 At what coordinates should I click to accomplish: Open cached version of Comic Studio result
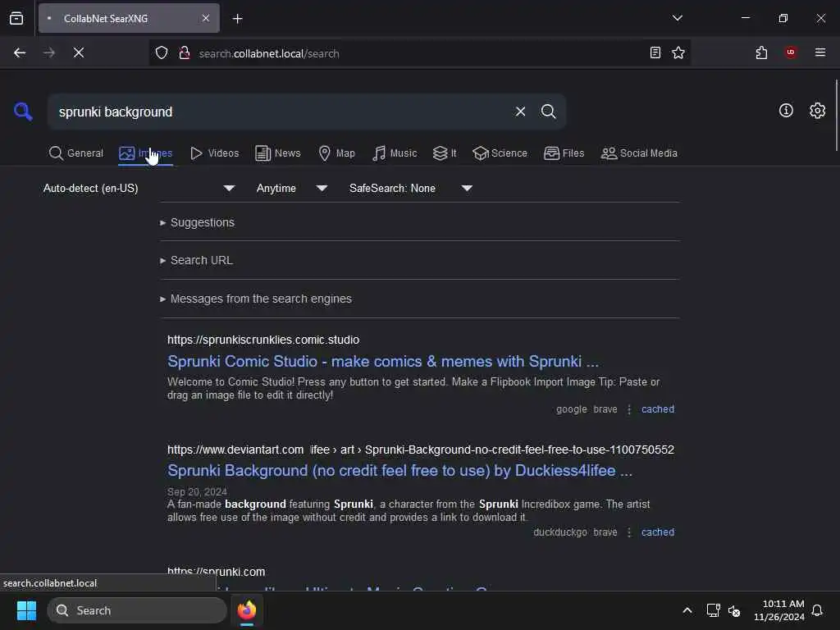pos(657,409)
